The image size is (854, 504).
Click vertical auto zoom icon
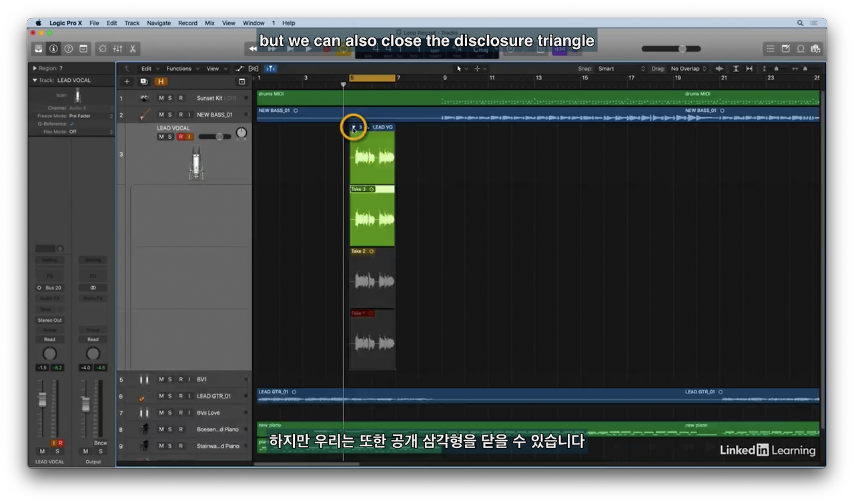click(x=736, y=69)
